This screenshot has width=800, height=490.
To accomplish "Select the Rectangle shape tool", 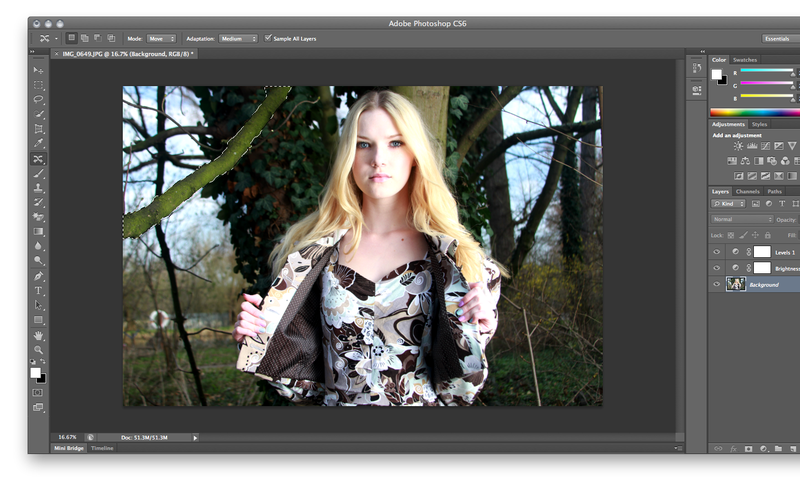I will [x=38, y=320].
